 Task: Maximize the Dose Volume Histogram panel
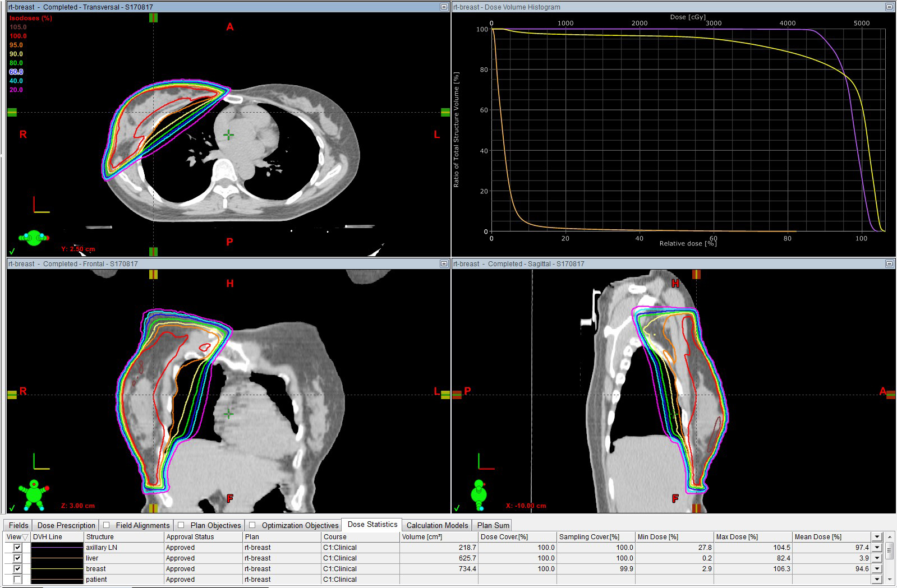coord(889,7)
